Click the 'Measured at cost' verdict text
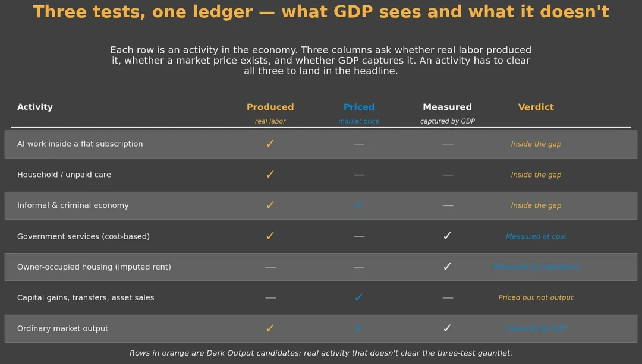 [536, 236]
